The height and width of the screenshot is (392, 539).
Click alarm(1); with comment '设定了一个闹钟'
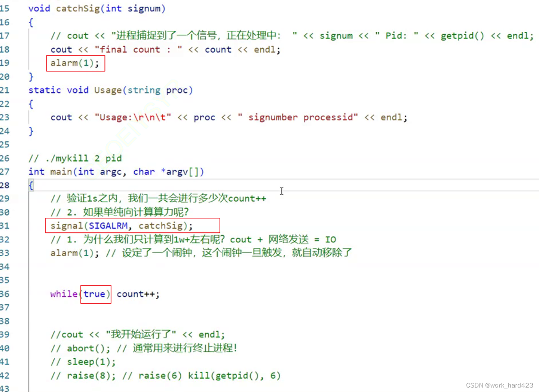pyautogui.click(x=201, y=253)
